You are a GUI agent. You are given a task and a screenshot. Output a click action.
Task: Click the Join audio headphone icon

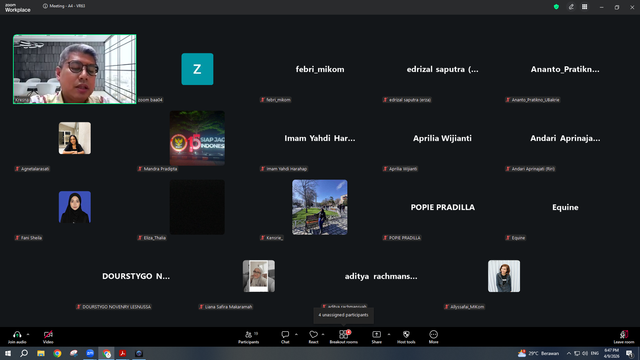pos(17,334)
